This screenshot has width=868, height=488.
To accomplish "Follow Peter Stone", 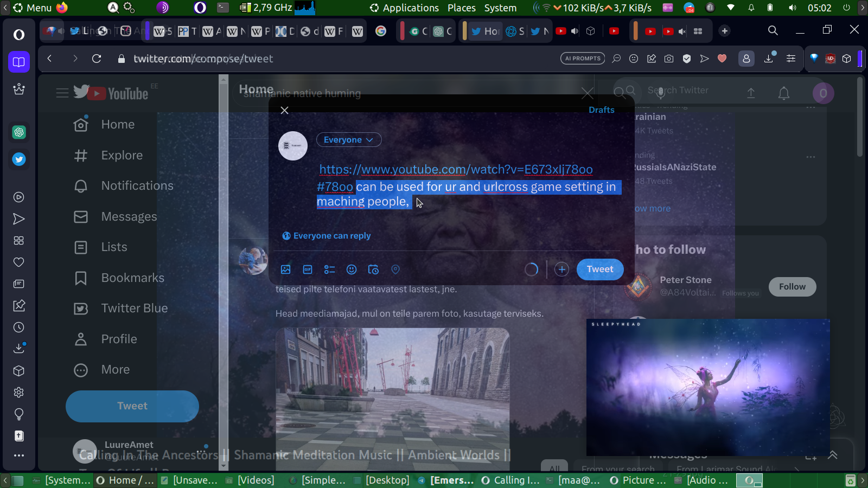I will [792, 287].
